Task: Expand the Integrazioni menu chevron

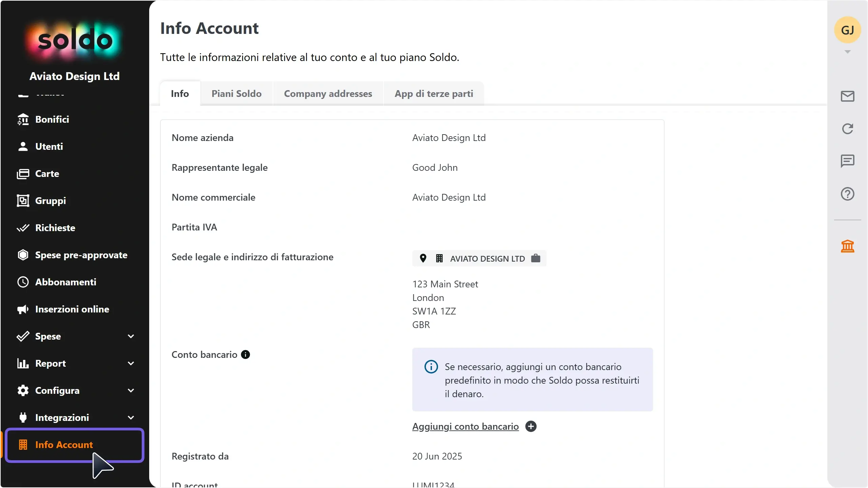Action: pyautogui.click(x=131, y=418)
